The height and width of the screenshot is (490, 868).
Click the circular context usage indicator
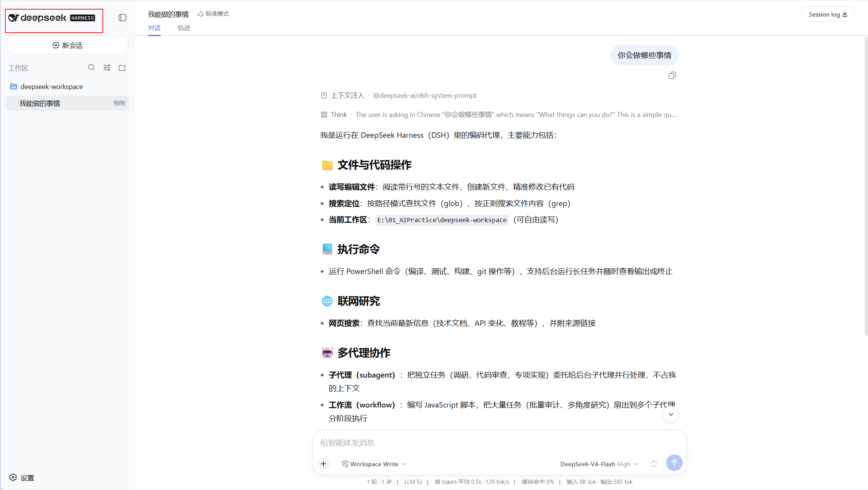[653, 464]
